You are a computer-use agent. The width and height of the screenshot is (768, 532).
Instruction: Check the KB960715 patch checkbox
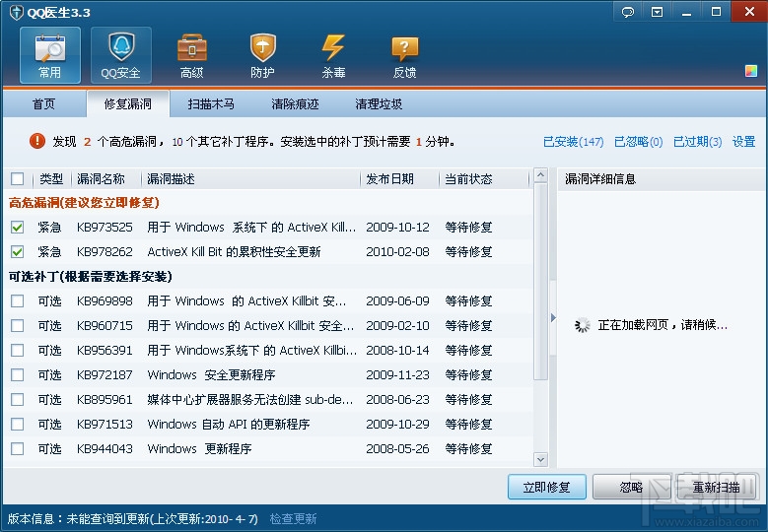coord(17,325)
